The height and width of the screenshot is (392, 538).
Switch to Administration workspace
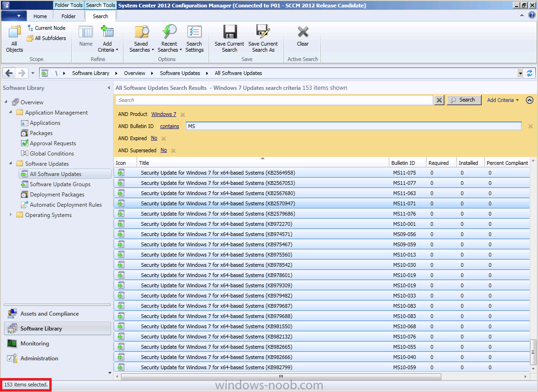(57, 358)
